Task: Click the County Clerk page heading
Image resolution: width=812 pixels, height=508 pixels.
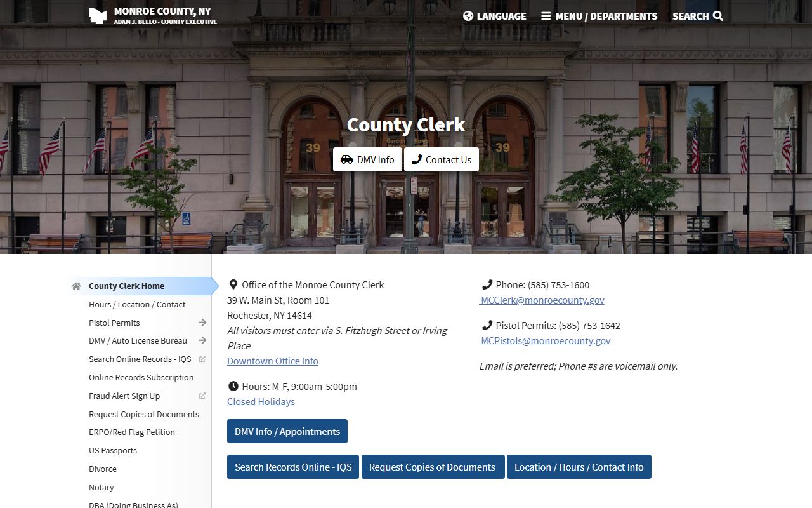Action: coord(406,124)
